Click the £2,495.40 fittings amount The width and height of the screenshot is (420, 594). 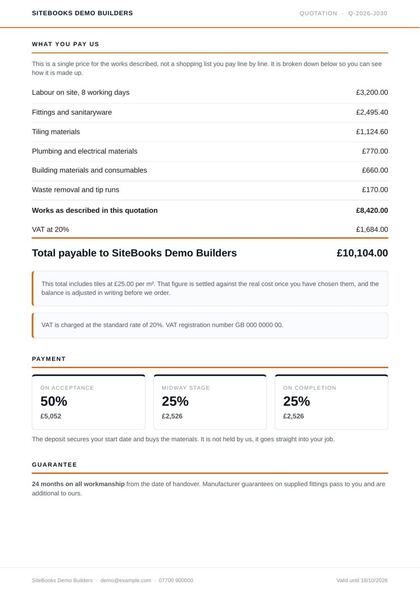point(372,112)
